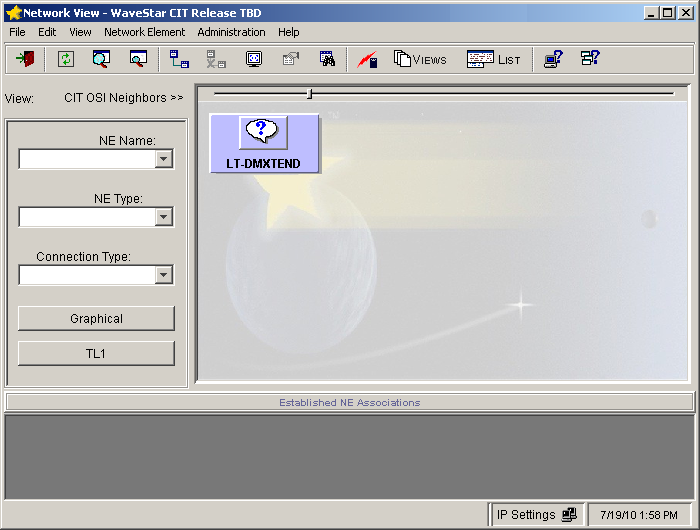
Task: Click the green refresh arrows icon
Action: [66, 59]
